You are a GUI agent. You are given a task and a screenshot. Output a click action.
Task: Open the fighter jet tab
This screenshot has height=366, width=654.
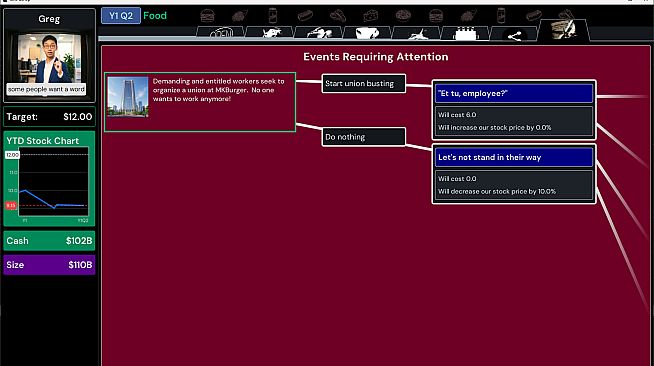click(416, 33)
